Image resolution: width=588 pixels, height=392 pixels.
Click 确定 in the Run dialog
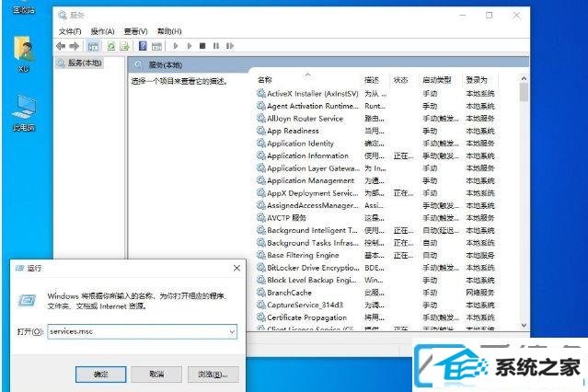tap(101, 375)
